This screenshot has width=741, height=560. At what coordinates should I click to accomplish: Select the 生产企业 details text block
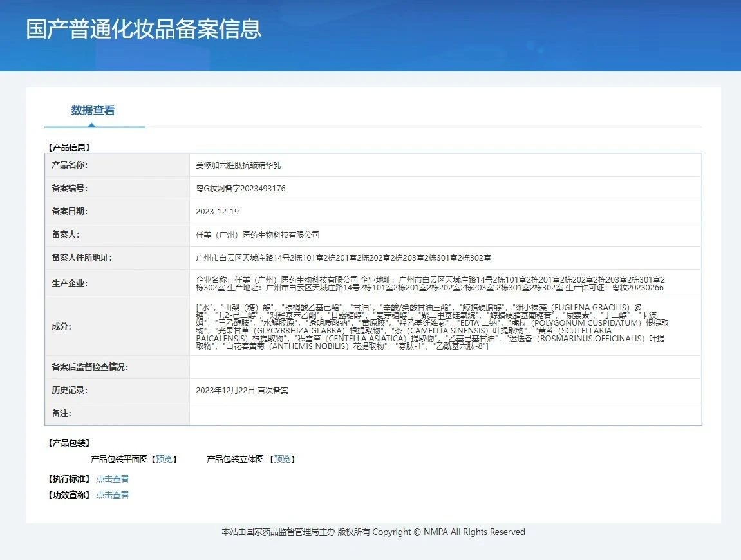[x=431, y=284]
